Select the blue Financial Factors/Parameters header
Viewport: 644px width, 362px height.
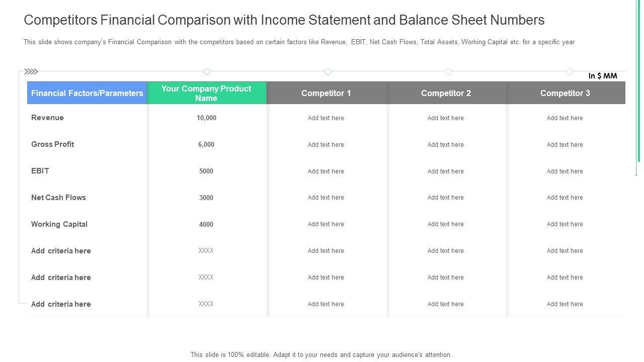[87, 93]
